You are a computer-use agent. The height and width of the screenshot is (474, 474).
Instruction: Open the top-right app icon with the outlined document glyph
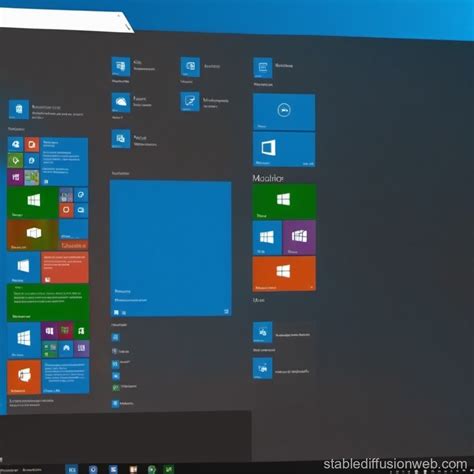263,68
